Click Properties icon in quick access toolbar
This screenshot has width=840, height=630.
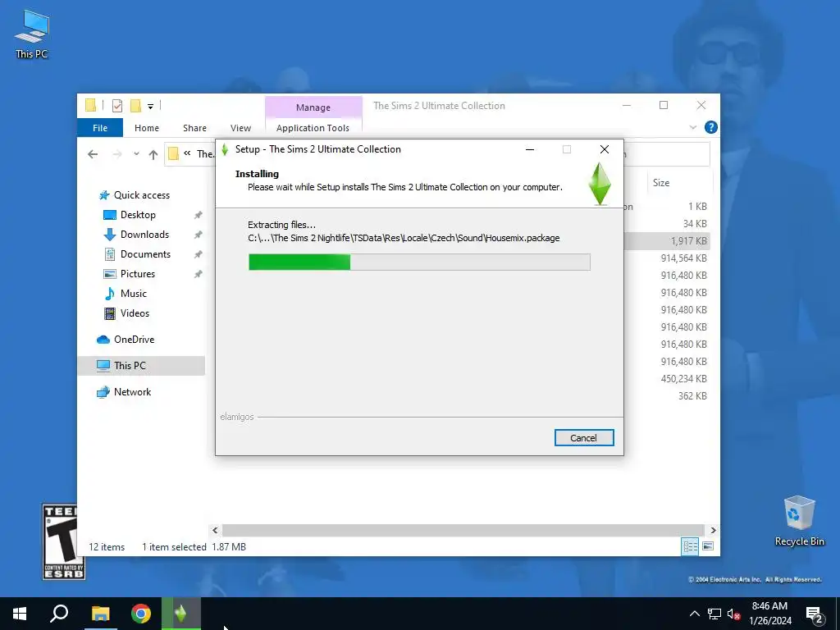[x=117, y=106]
